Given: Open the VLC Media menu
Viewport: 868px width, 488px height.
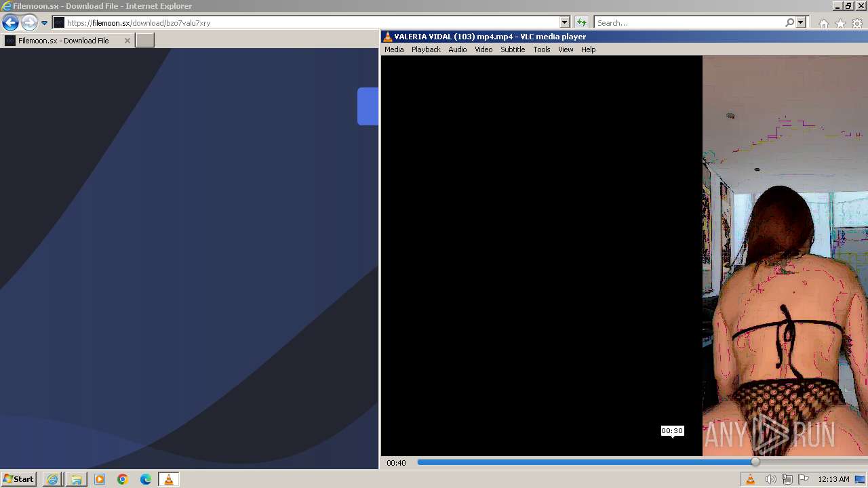Looking at the screenshot, I should [x=394, y=49].
